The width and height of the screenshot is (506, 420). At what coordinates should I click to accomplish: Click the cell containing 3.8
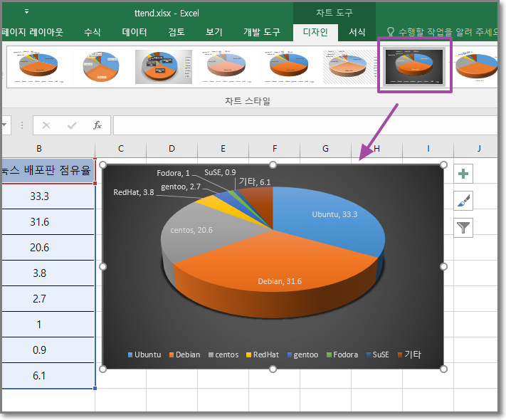pyautogui.click(x=48, y=273)
